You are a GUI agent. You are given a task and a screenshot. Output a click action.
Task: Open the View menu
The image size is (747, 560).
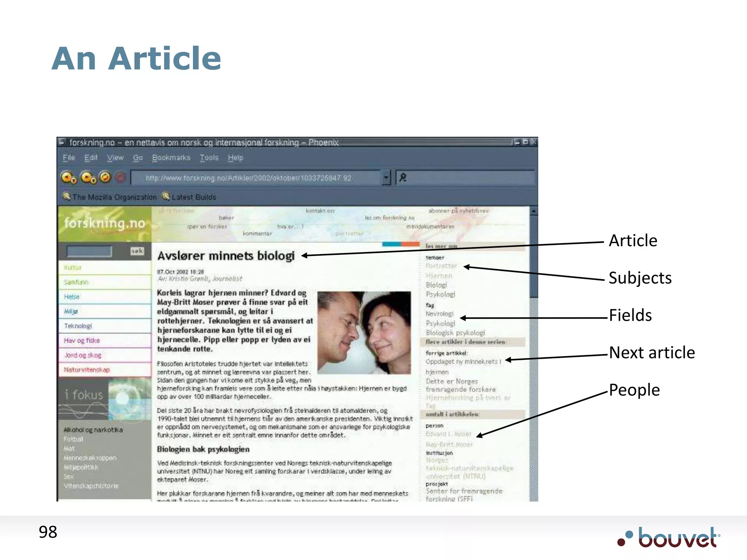pyautogui.click(x=115, y=158)
